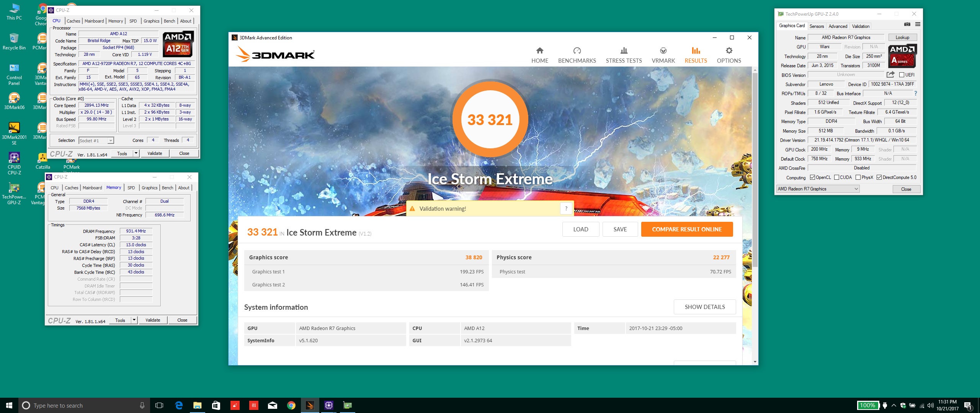Click SHOW DETAILS for System information
980x413 pixels.
[x=705, y=307]
